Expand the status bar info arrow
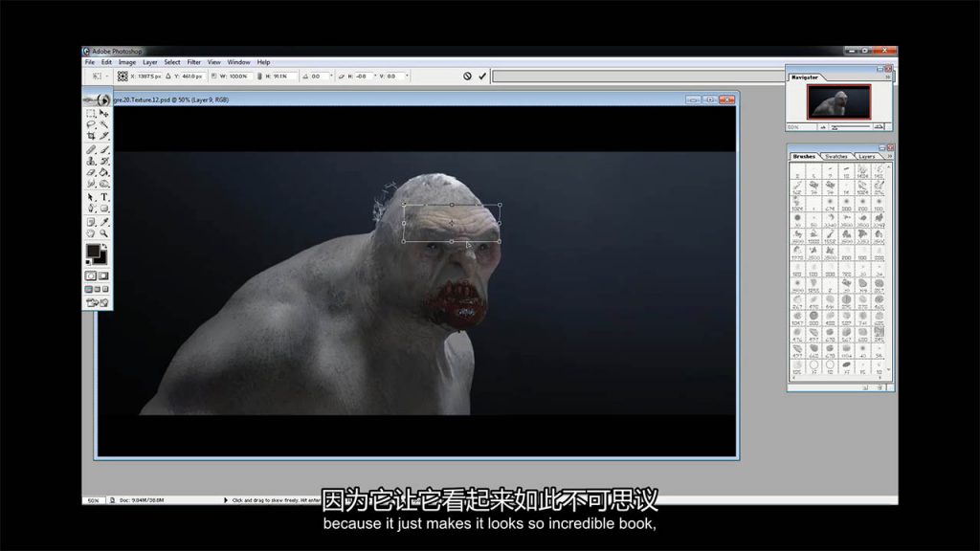Viewport: 980px width, 551px height. point(226,500)
